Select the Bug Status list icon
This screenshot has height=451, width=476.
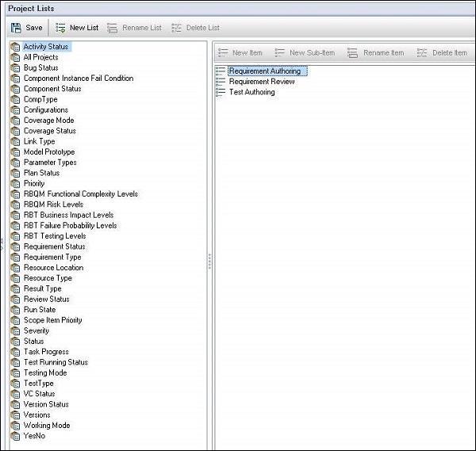point(15,68)
